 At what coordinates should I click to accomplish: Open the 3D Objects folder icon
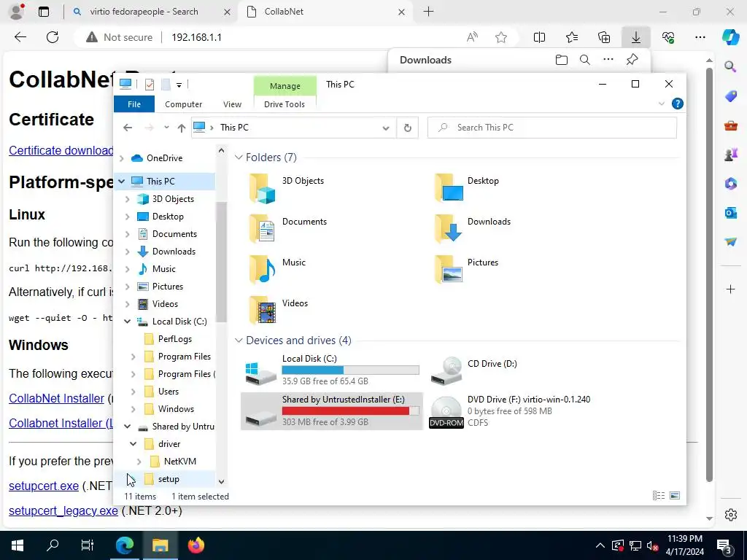click(x=262, y=188)
